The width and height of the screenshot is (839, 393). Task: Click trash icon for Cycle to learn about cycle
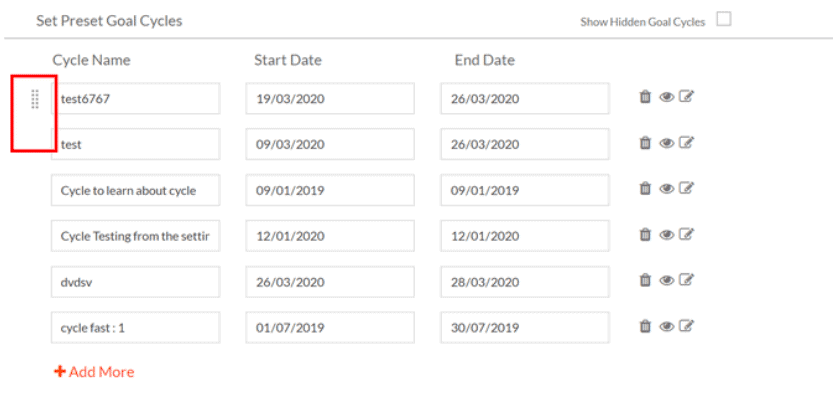click(x=645, y=188)
